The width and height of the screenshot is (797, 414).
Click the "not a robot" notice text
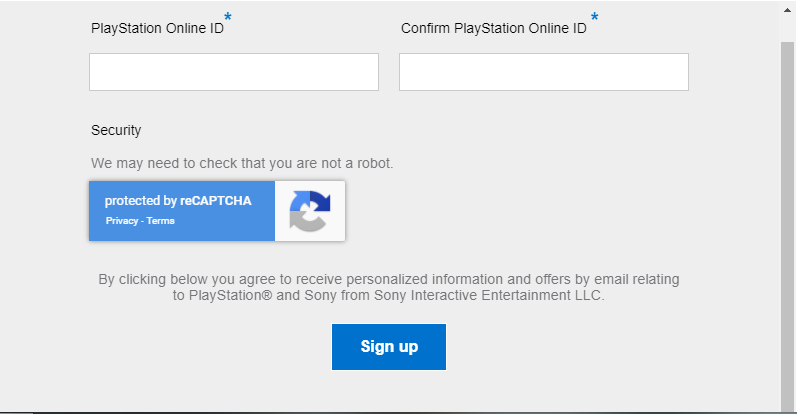(242, 162)
